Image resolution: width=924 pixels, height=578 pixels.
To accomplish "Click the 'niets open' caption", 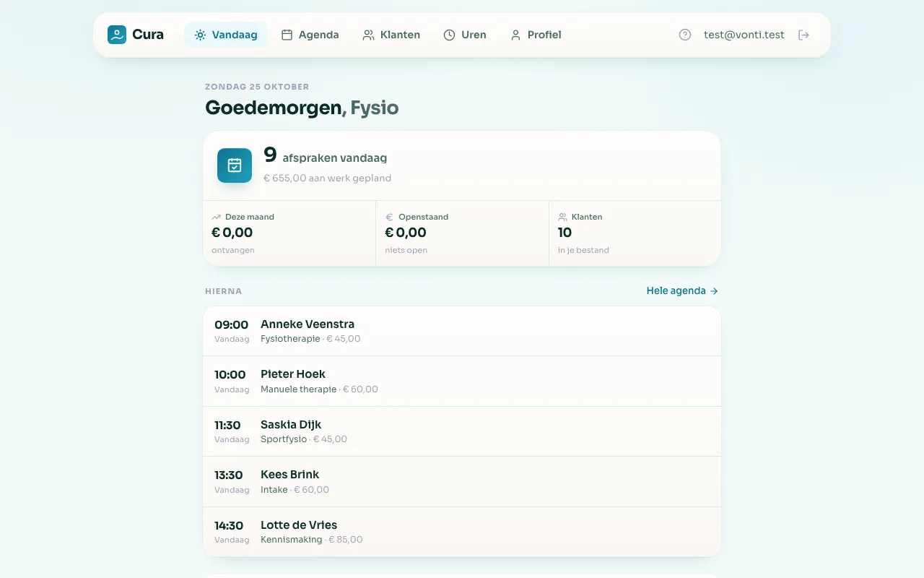I will tap(406, 251).
